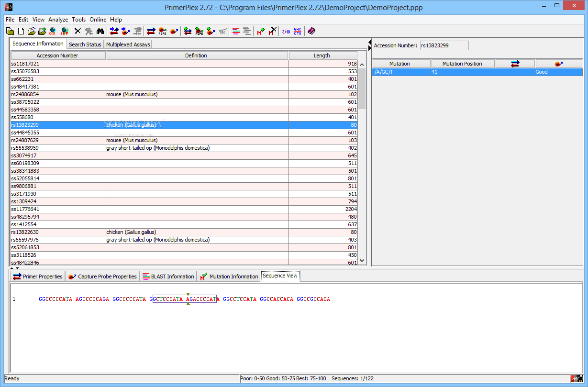Click the colored lines BLAST icon
Viewport: 588px width, 387px height.
click(x=236, y=31)
